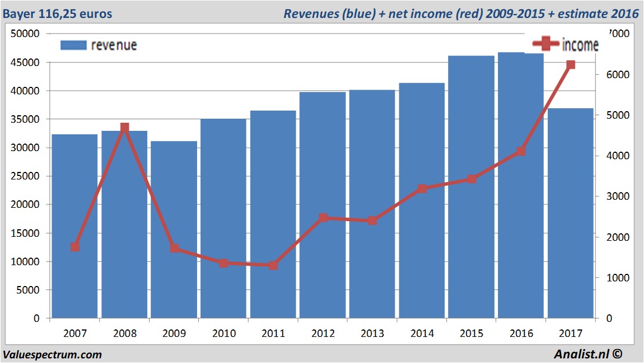The width and height of the screenshot is (644, 363).
Task: Click the blue revenue legend swatch
Action: pyautogui.click(x=74, y=45)
